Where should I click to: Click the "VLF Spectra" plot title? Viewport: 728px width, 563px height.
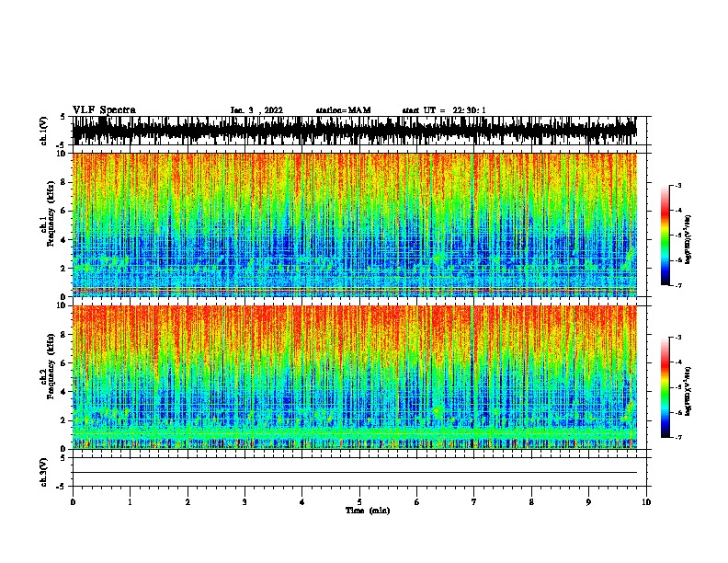tap(104, 110)
